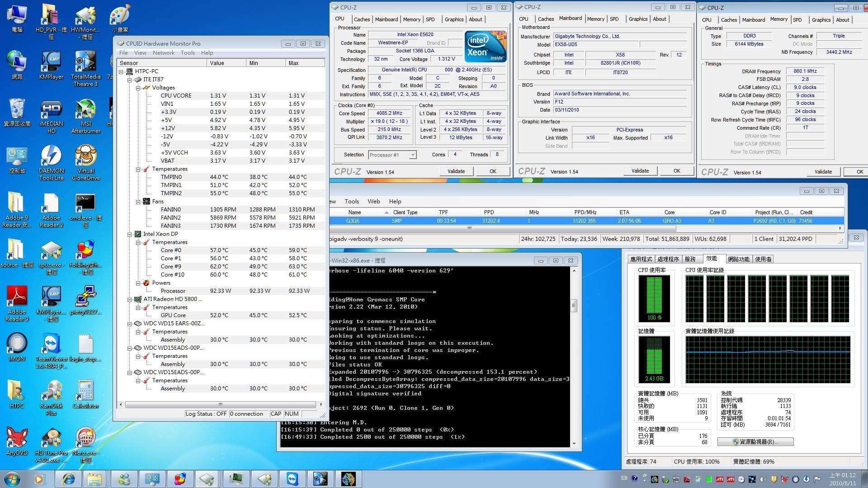The image size is (868, 488).
Task: Click the taskbar clock showing 01:12
Action: coord(842,479)
